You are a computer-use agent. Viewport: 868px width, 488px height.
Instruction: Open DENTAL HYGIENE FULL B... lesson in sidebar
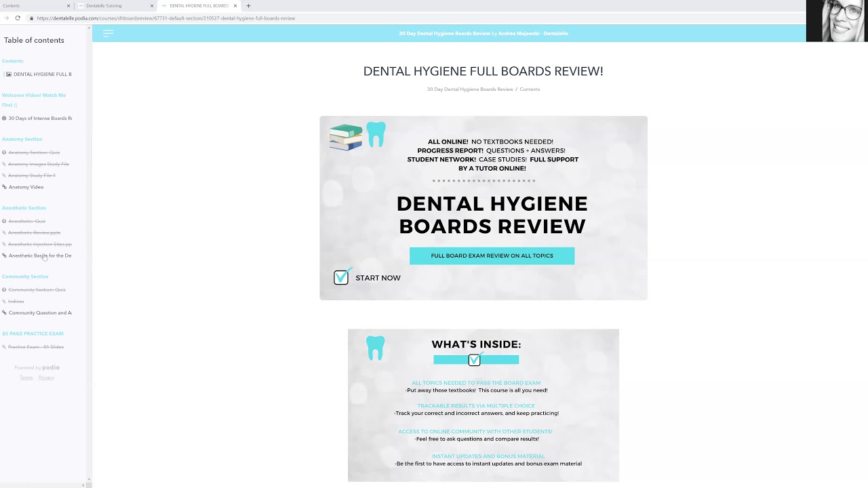click(x=42, y=74)
